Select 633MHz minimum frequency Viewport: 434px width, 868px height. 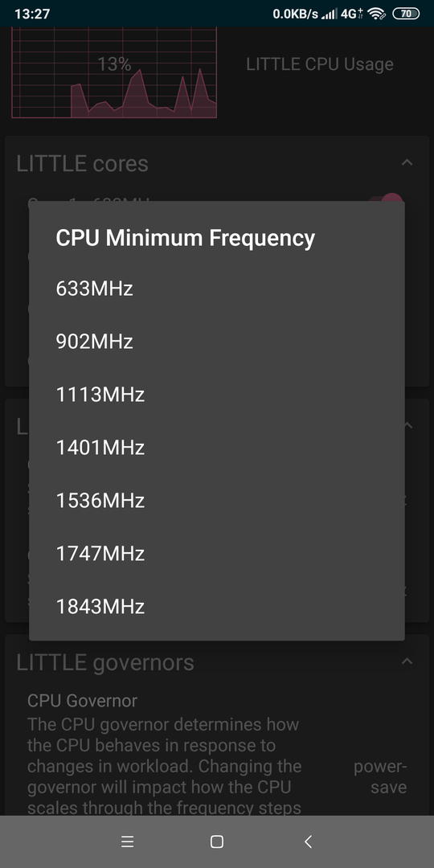[x=216, y=289]
